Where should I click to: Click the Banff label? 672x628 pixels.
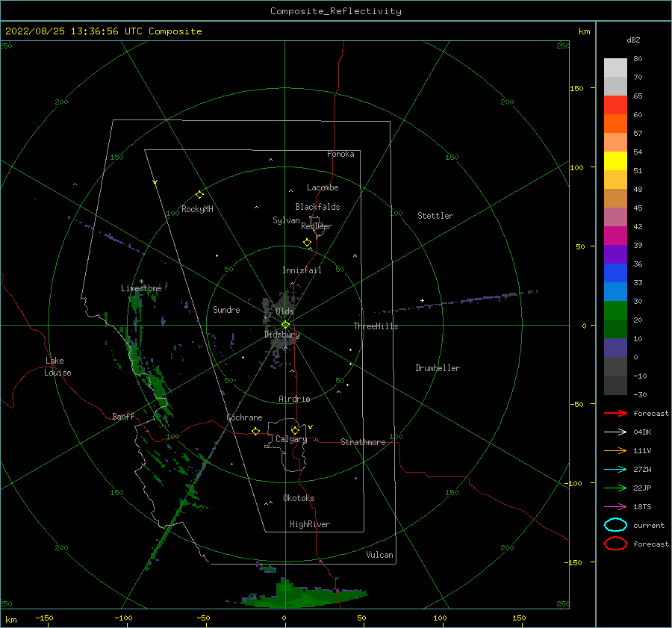[x=123, y=416]
